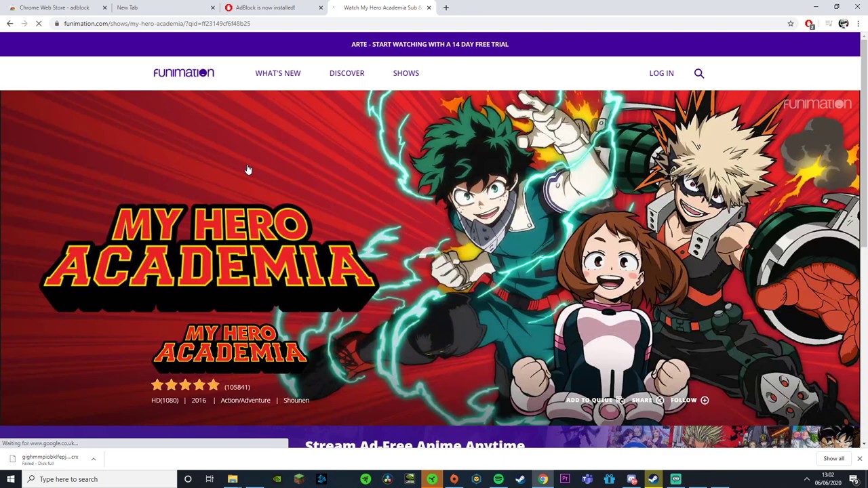Image resolution: width=868 pixels, height=488 pixels.
Task: Open the Windows Start menu
Action: pos(11,479)
